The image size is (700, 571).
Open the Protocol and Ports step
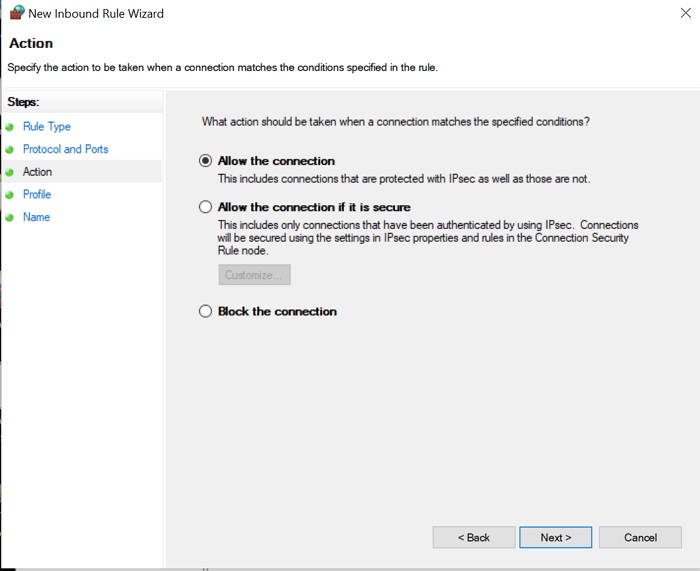coord(65,149)
